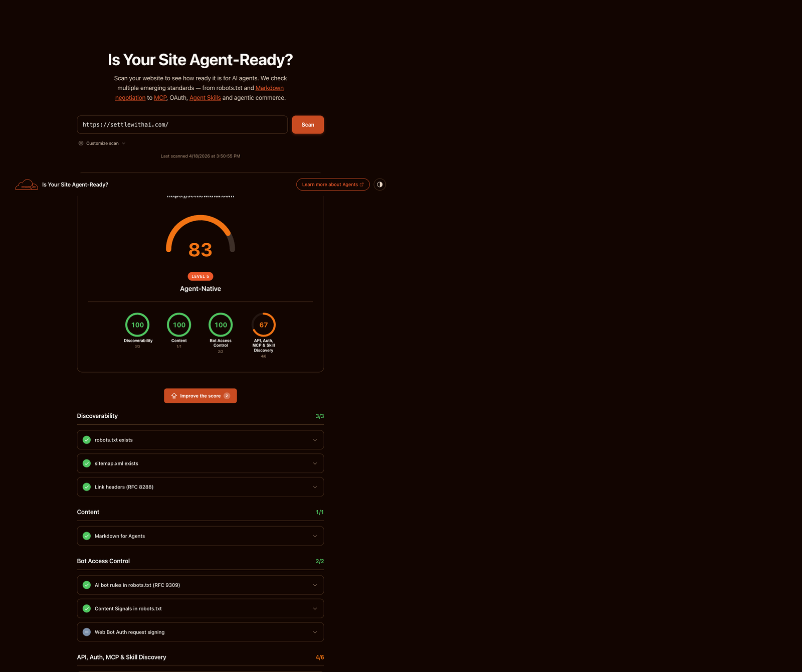Expand the Link headers (RFC 8288) row
The height and width of the screenshot is (672, 802).
coord(315,486)
